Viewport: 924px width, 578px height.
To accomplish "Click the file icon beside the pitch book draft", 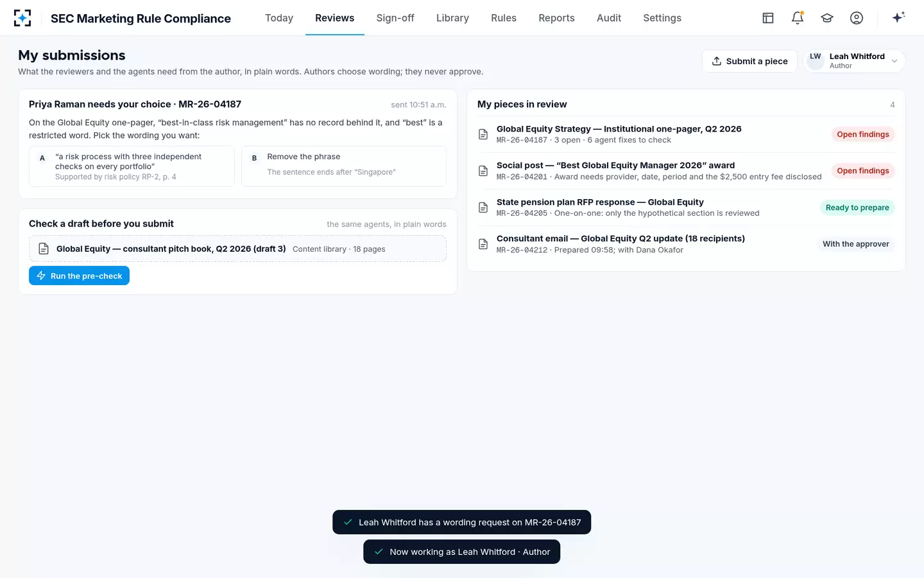I will (x=44, y=249).
